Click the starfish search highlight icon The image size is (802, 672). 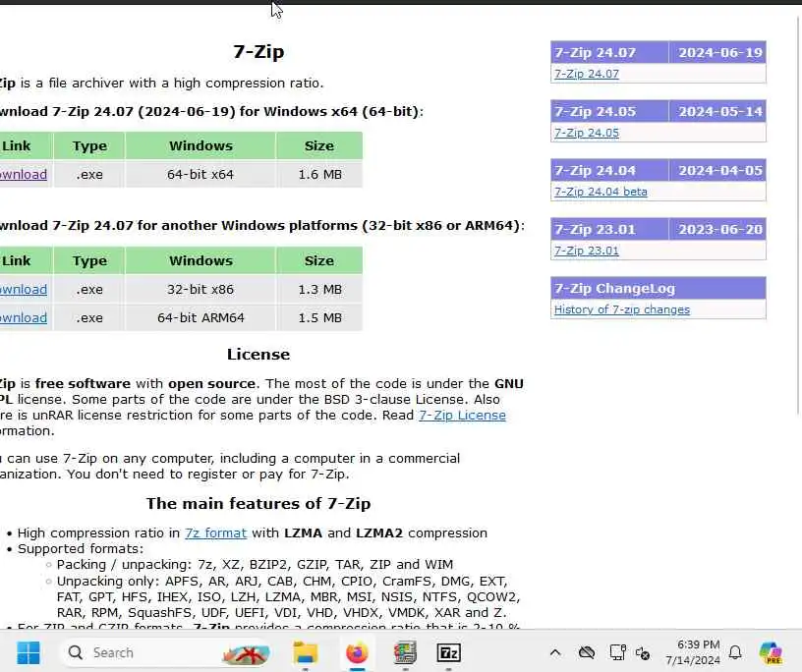point(247,653)
